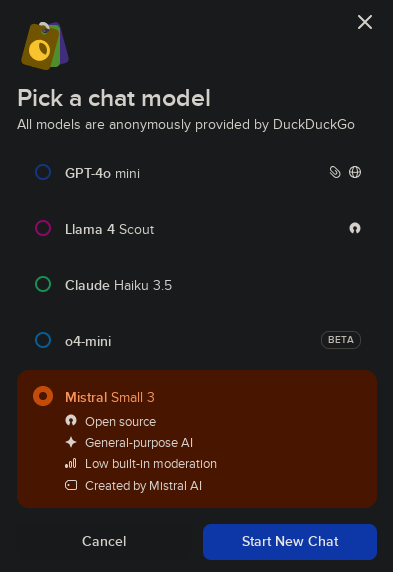Click the web search globe icon on GPT-4o mini

[355, 172]
